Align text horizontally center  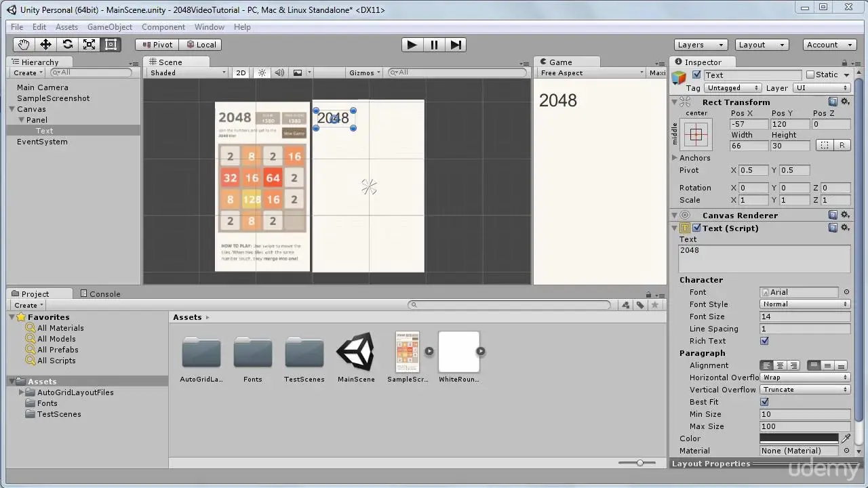781,365
